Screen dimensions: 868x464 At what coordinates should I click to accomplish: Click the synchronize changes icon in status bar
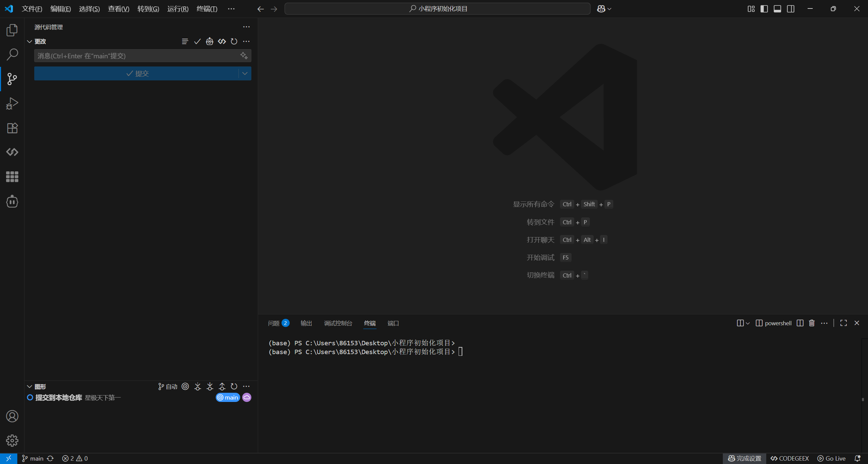point(50,458)
